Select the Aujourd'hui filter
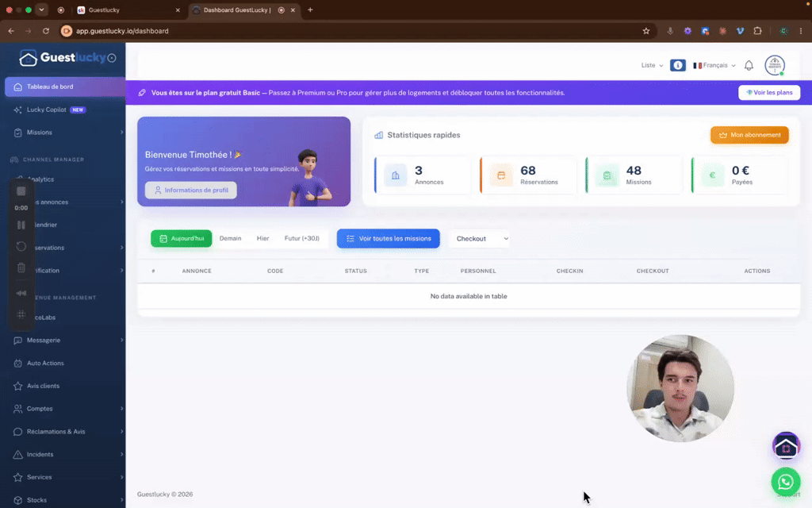 (x=182, y=238)
